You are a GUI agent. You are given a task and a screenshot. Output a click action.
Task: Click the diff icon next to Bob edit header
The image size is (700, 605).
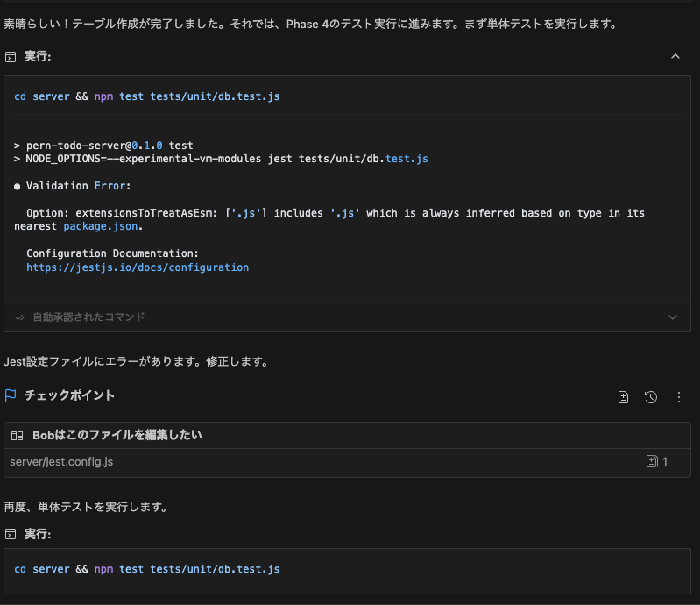[x=17, y=435]
